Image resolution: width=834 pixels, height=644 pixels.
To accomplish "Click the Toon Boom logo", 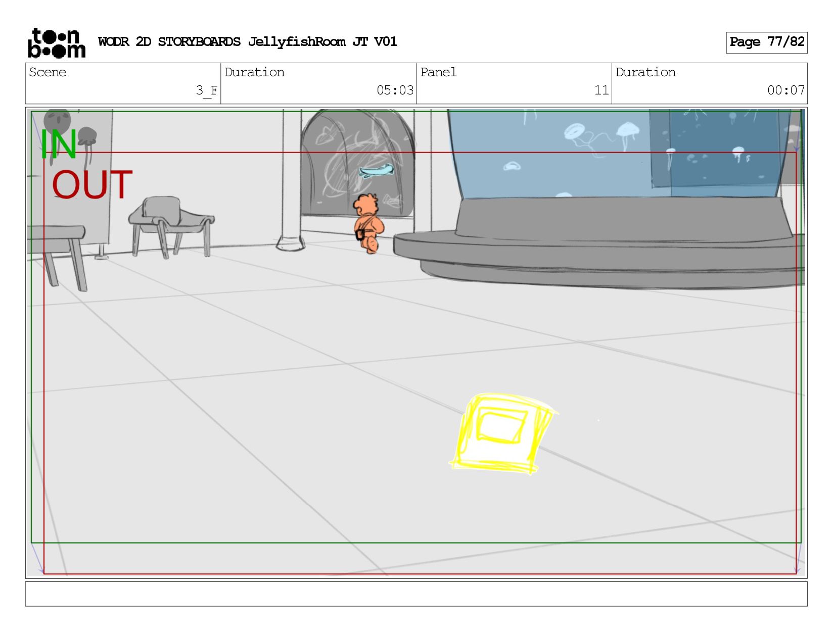I will (x=56, y=43).
